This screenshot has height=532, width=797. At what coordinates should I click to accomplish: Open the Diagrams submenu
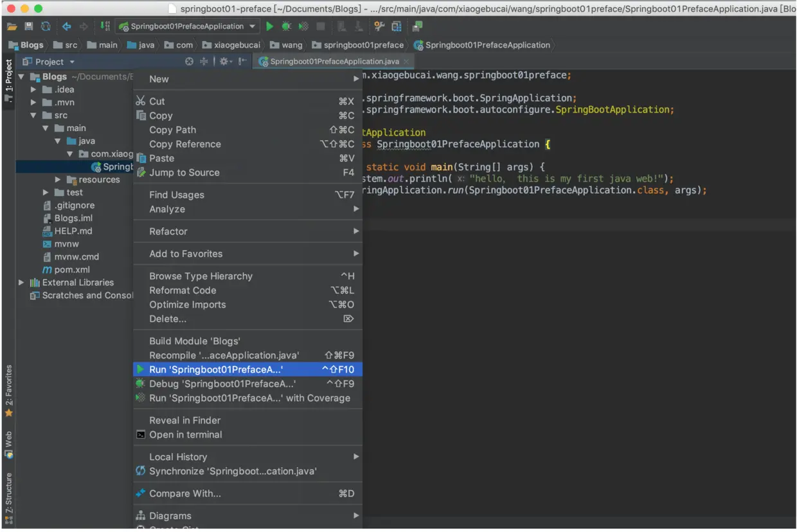point(247,515)
